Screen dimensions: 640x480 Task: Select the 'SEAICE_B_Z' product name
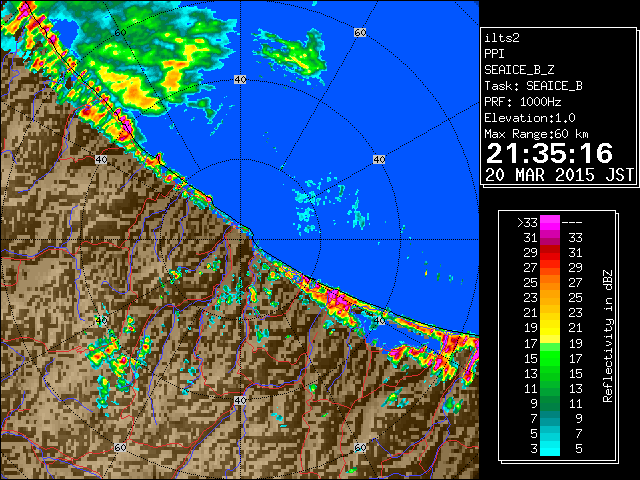[519, 70]
